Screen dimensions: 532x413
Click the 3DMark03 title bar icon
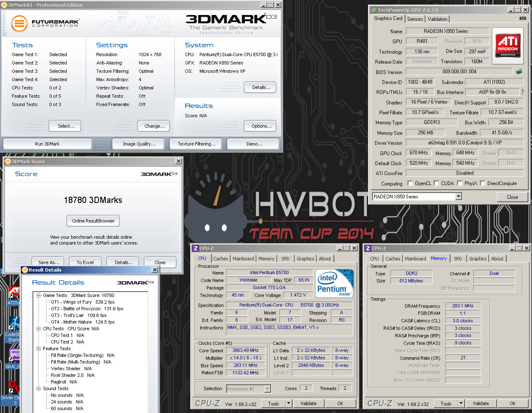[5, 5]
